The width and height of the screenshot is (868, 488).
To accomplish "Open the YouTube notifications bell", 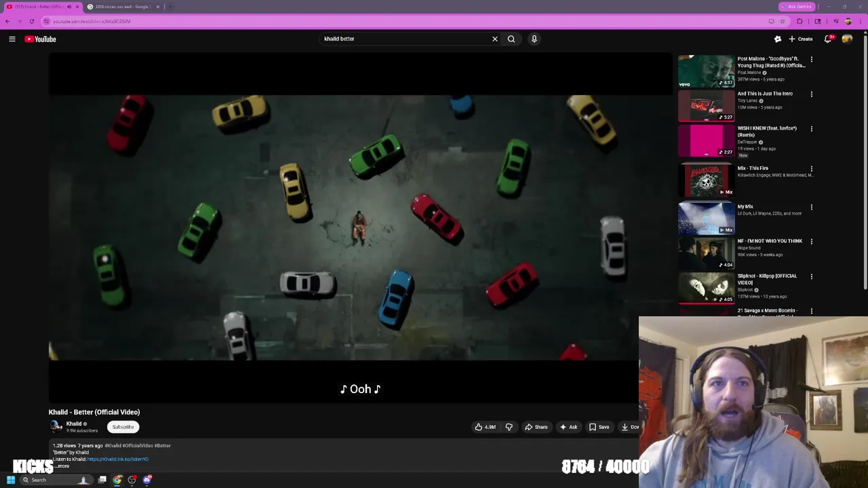I will click(827, 39).
